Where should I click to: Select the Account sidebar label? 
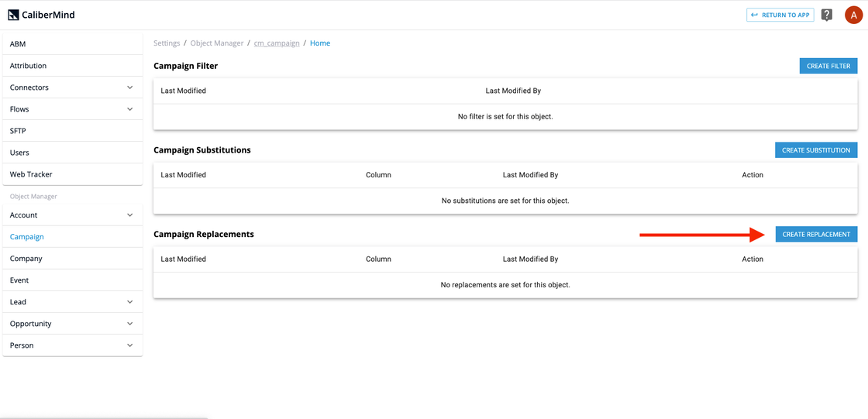click(x=24, y=215)
